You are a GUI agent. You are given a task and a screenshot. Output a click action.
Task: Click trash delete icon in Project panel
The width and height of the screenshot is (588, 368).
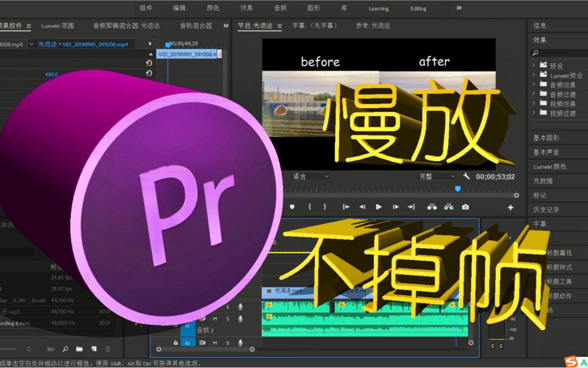point(108,349)
